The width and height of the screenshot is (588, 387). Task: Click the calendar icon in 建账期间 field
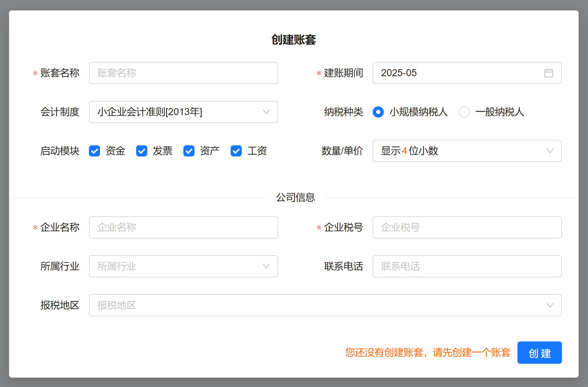click(548, 73)
